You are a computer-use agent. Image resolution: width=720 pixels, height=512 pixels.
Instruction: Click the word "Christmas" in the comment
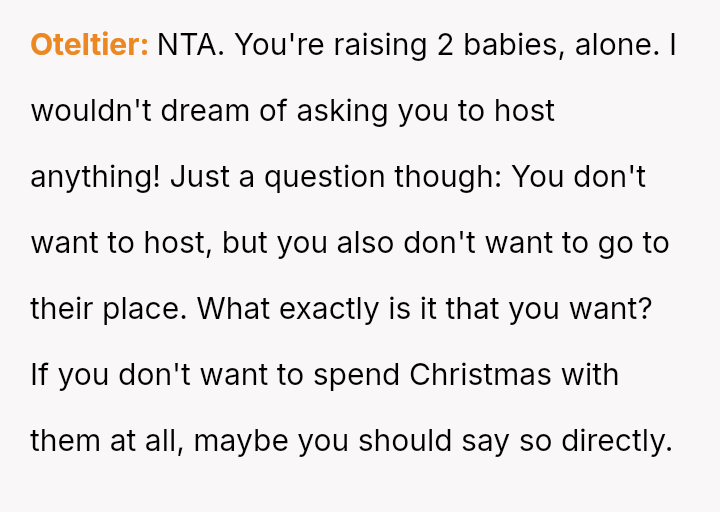click(x=481, y=375)
